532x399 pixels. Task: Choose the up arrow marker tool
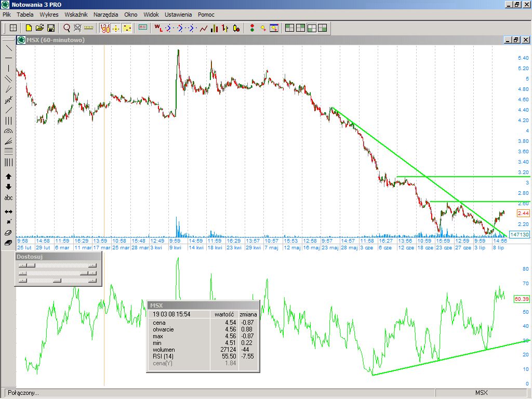tap(8, 177)
